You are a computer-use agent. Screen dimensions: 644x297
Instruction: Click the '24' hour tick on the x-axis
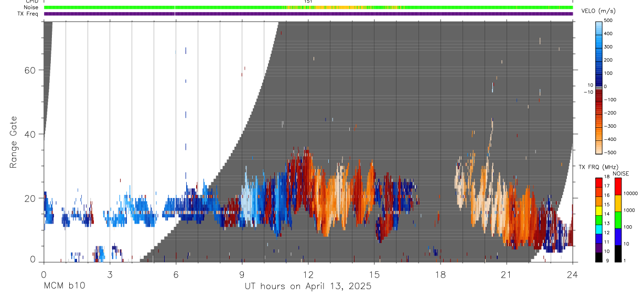pyautogui.click(x=573, y=274)
